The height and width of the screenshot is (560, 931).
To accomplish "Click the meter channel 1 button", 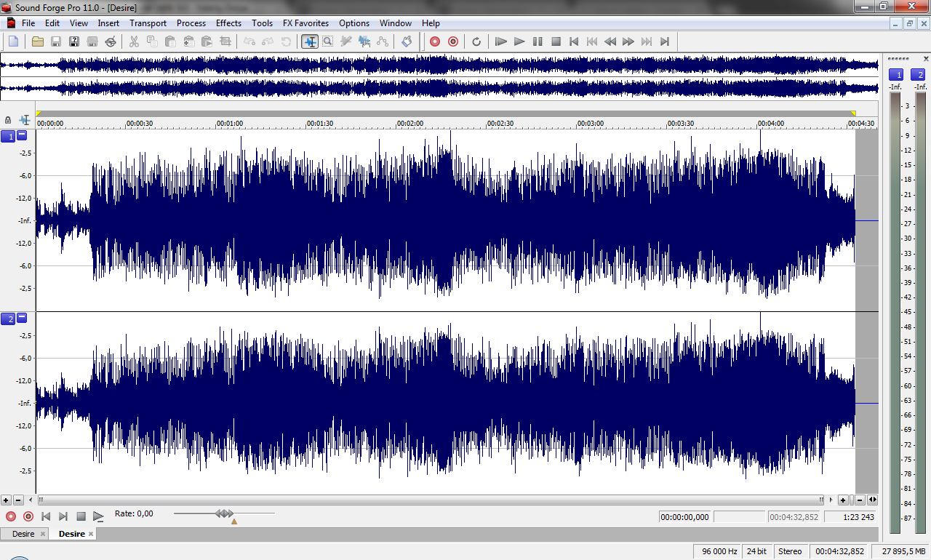I will (x=896, y=74).
